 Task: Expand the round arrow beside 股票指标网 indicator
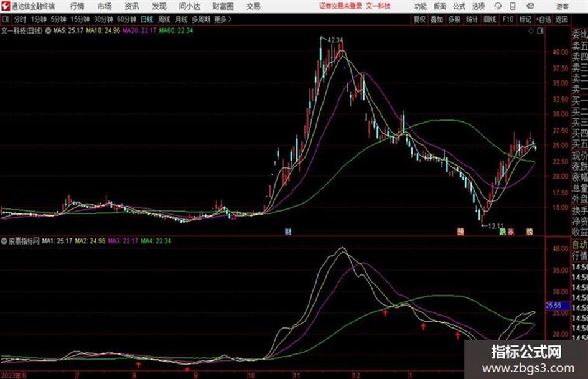pos(4,241)
